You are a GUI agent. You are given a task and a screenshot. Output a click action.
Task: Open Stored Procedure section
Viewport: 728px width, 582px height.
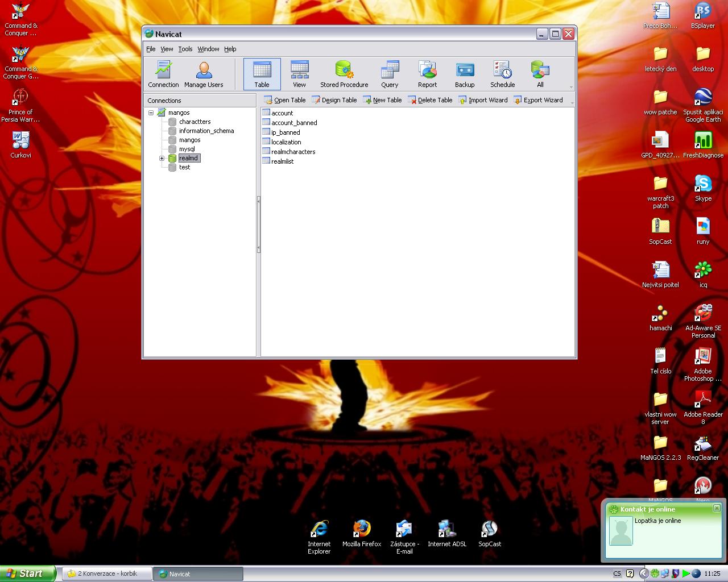click(344, 74)
